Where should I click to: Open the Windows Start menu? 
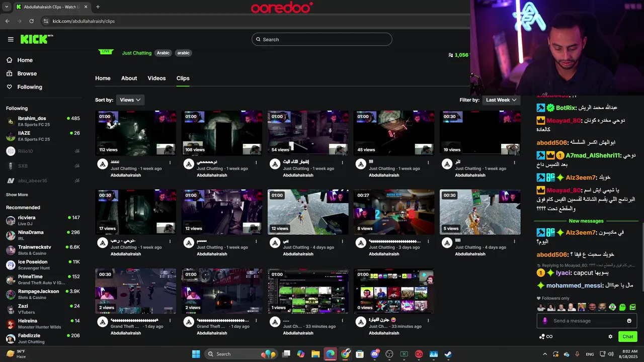(196, 354)
